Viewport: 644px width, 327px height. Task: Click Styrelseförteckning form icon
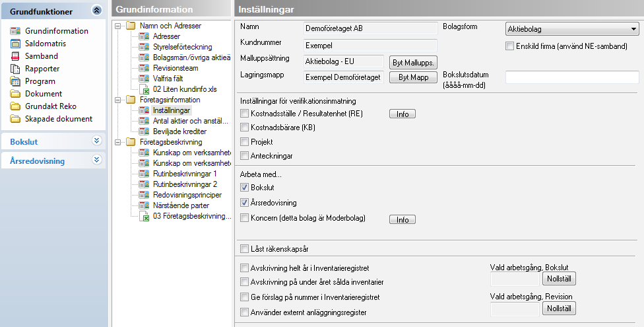coord(144,47)
